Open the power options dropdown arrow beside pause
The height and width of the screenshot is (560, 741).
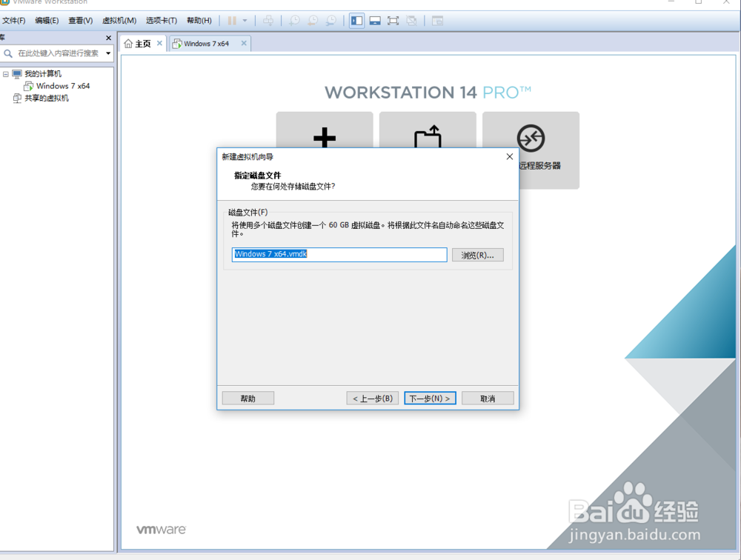click(245, 21)
